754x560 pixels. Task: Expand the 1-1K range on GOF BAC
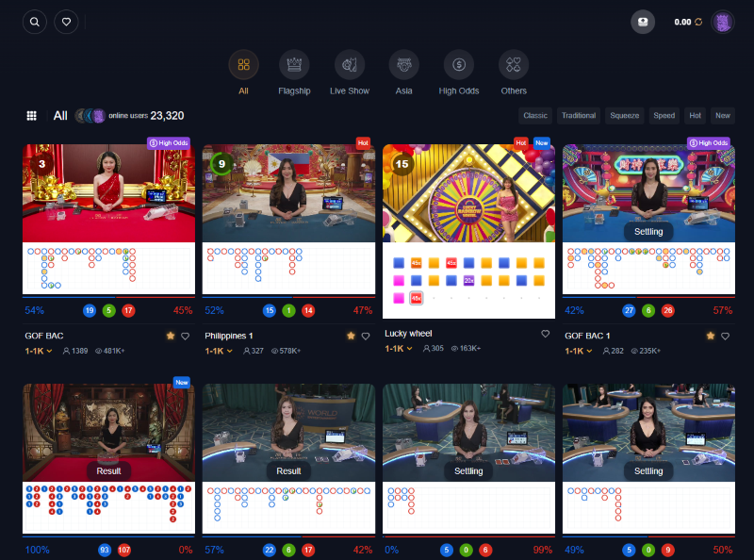point(40,351)
